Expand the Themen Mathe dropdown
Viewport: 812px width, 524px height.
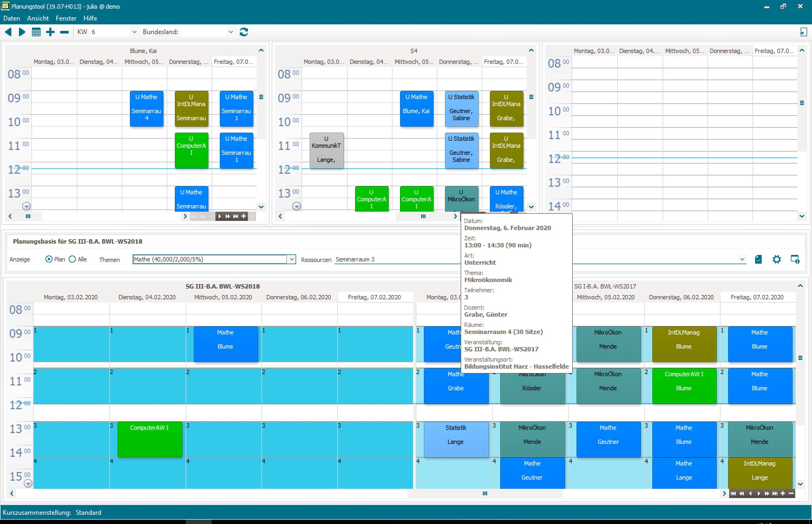(x=292, y=259)
